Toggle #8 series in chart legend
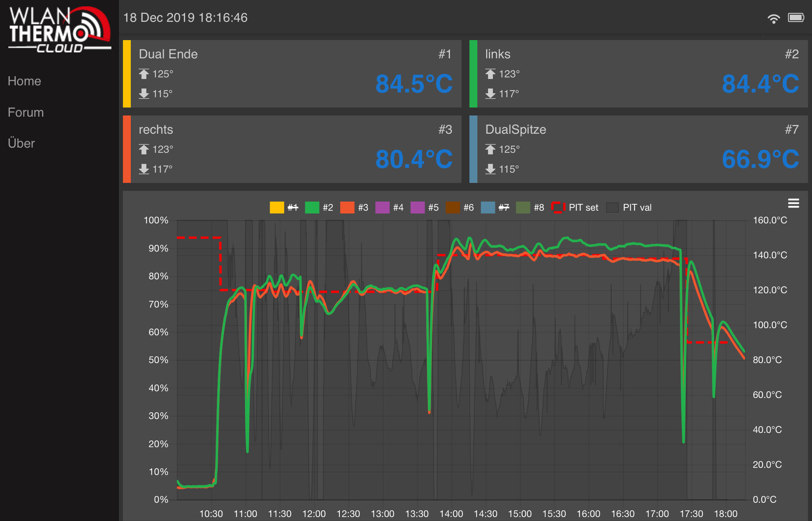The width and height of the screenshot is (812, 521). click(530, 208)
